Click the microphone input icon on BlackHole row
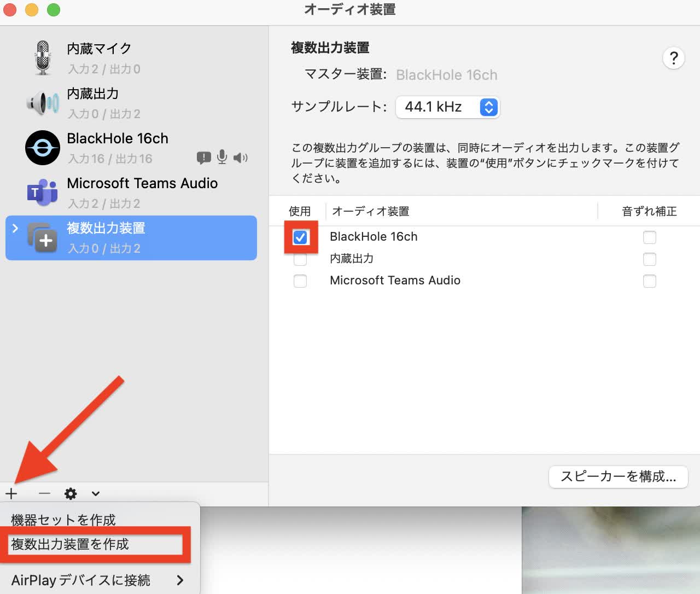Viewport: 700px width, 594px height. click(222, 157)
